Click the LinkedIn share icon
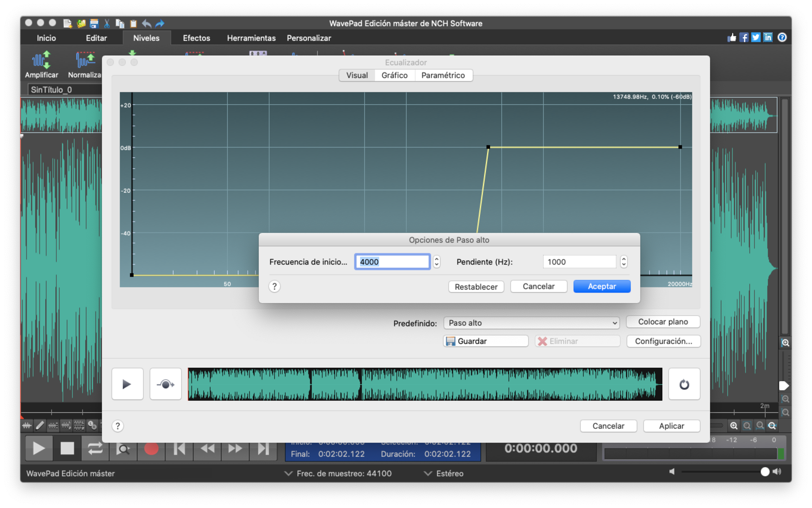 click(x=768, y=37)
